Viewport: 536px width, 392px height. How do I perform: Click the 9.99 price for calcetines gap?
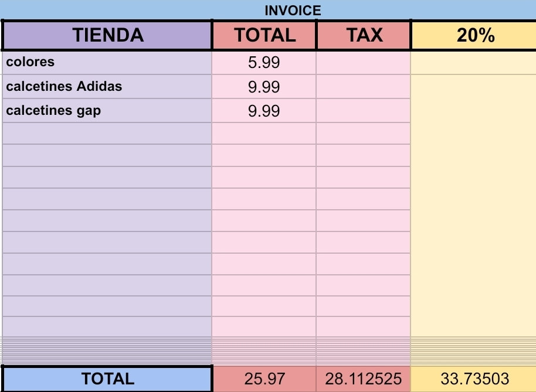tap(264, 111)
